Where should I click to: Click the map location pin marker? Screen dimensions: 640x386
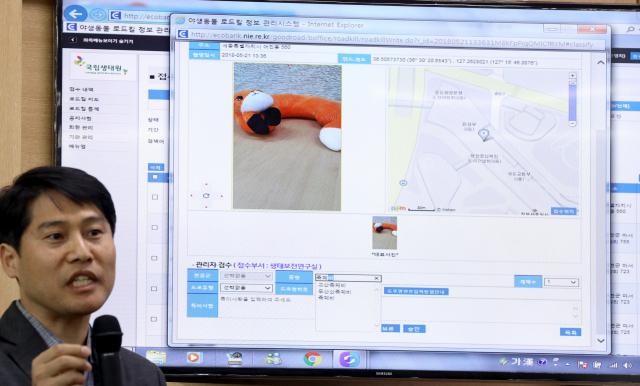point(483,134)
